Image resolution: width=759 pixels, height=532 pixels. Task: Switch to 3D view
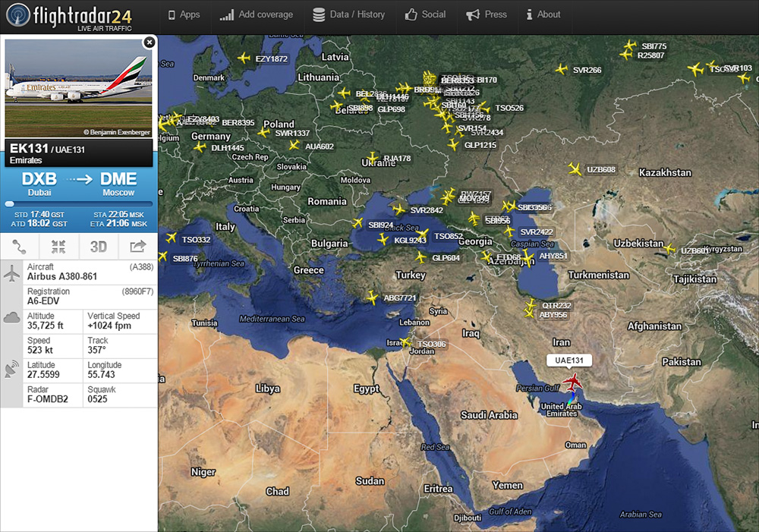98,247
